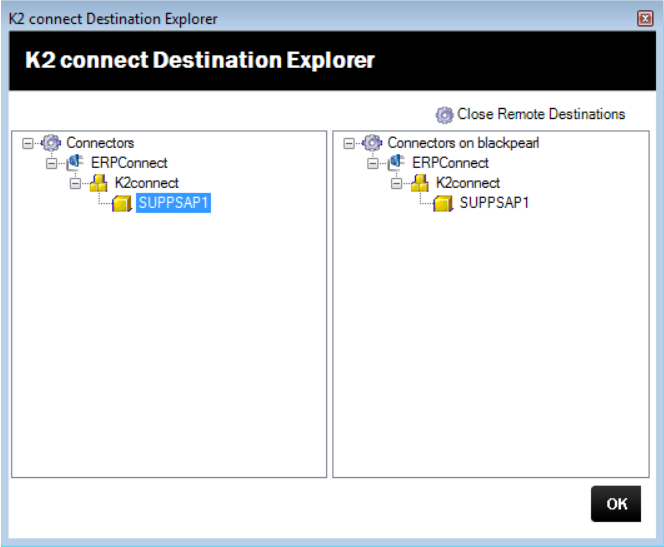This screenshot has width=664, height=547.
Task: Collapse the Connectors on blackpearl node
Action: (x=349, y=144)
